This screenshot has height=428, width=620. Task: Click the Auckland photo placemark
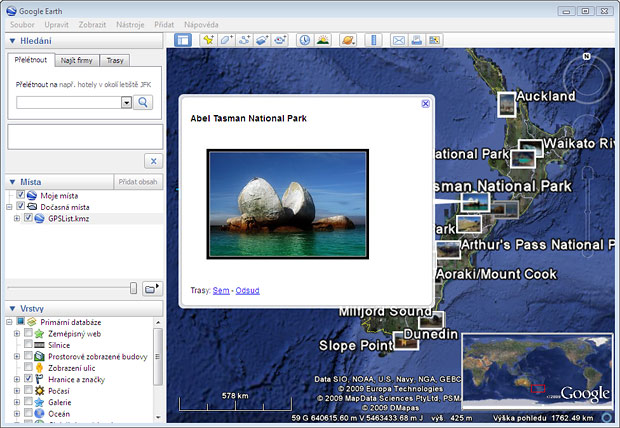[507, 104]
